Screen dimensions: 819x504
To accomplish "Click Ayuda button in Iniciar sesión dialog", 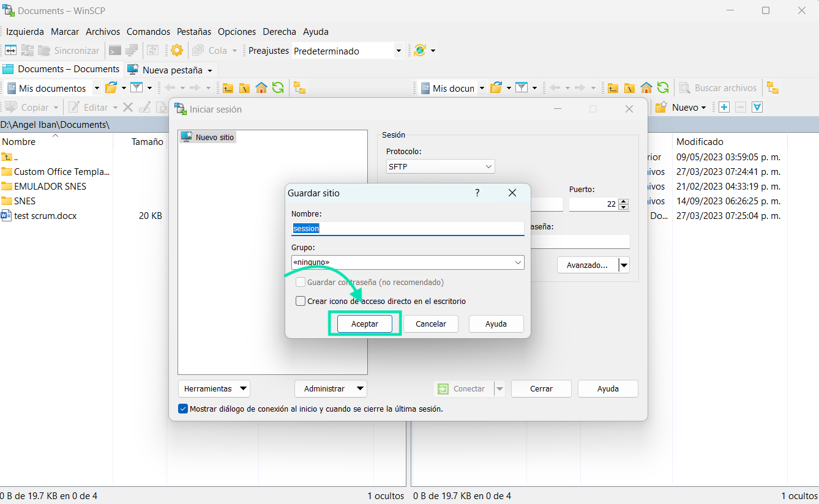I will click(x=608, y=388).
